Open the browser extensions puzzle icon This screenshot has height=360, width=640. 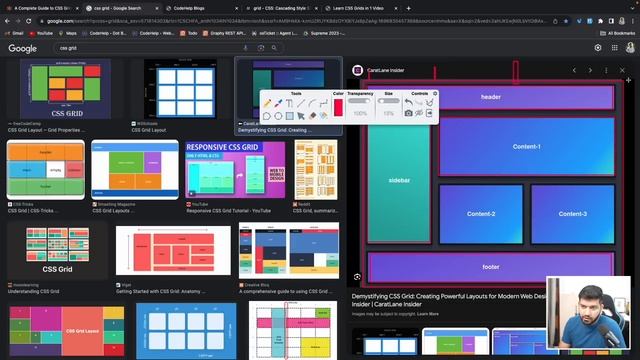pyautogui.click(x=600, y=21)
